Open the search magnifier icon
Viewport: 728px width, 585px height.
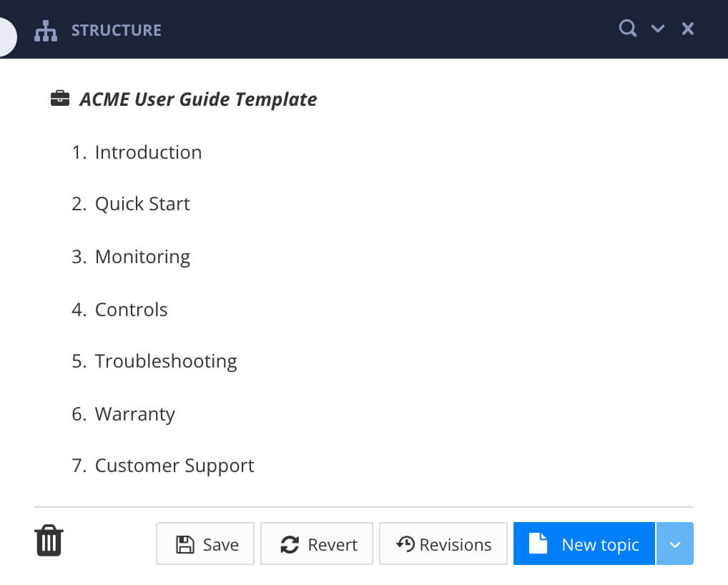coord(627,29)
